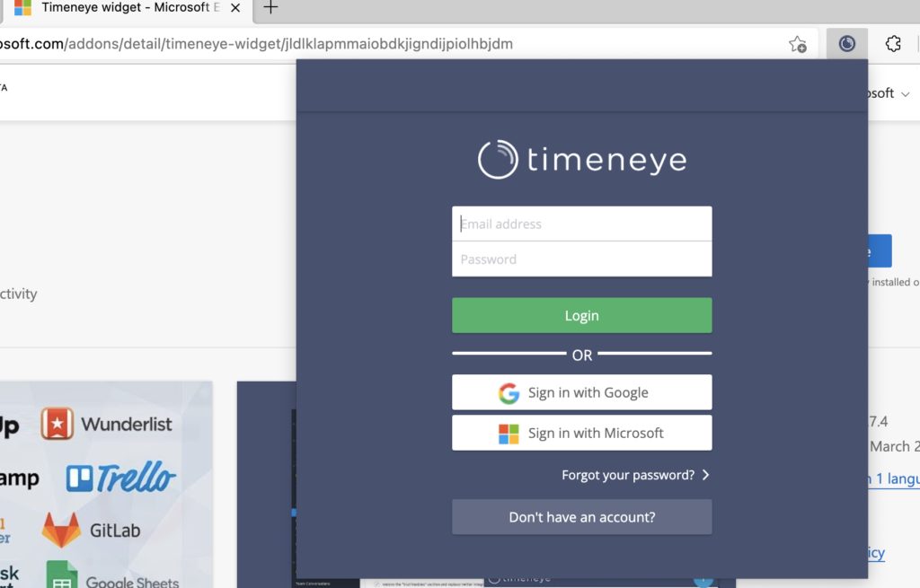Click the Trello logo
This screenshot has width=920, height=588.
121,478
